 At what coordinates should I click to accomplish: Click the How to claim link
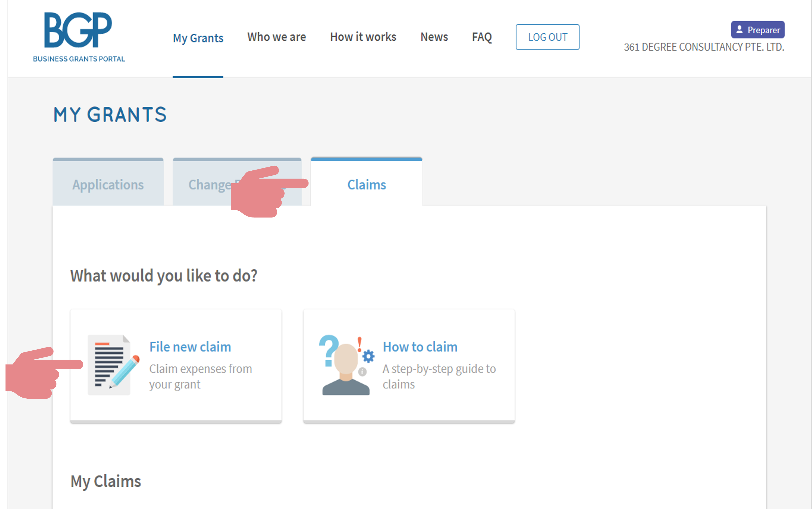[x=420, y=347]
